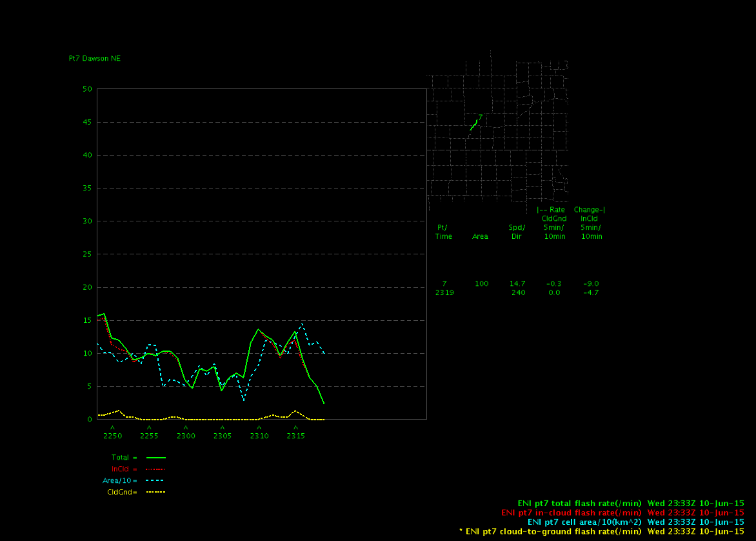Screen dimensions: 756x541
Task: Click the Spd/Dir column header
Action: coord(517,232)
